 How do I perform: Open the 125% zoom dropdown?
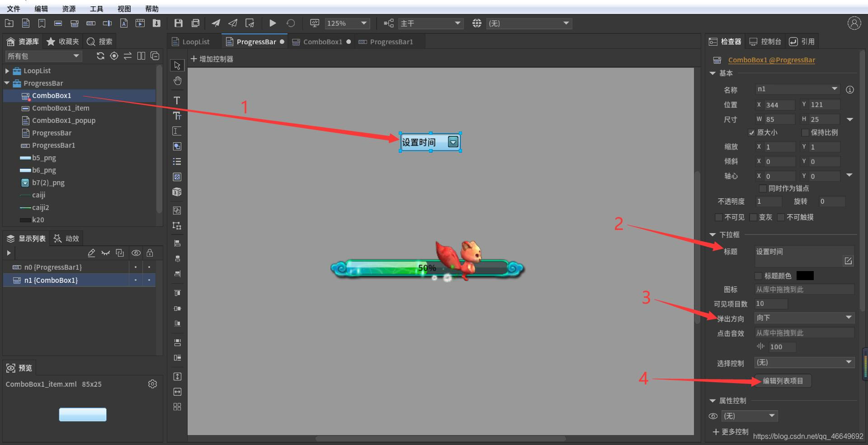click(347, 23)
